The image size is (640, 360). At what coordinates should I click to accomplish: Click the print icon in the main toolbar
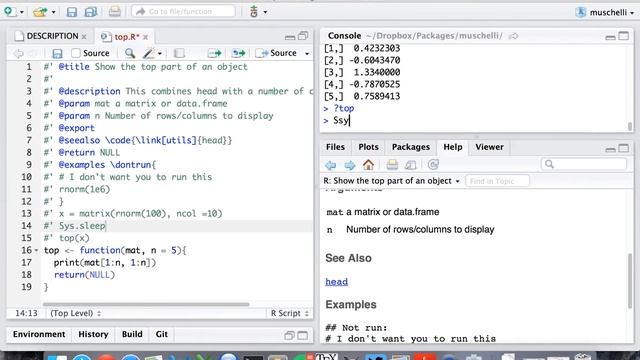point(115,11)
